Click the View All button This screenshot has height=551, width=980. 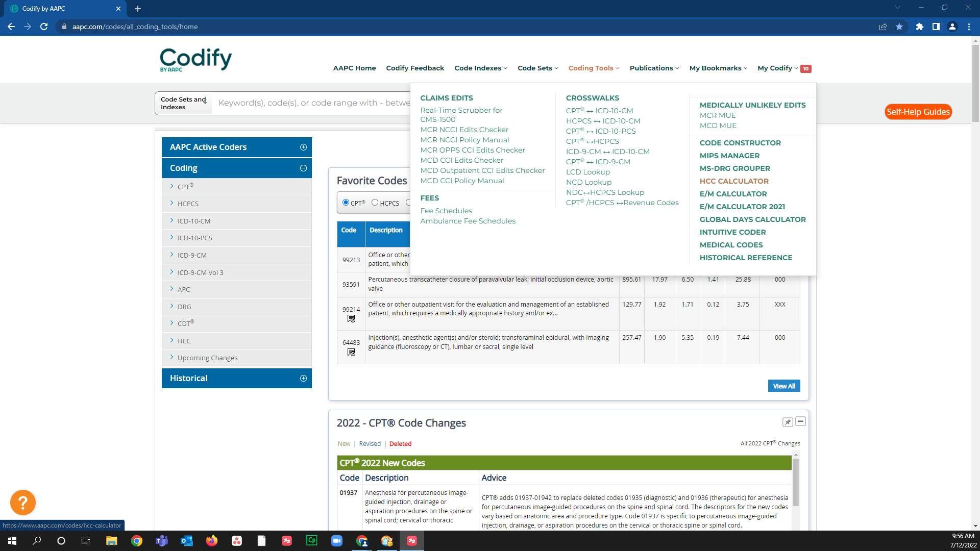[783, 386]
